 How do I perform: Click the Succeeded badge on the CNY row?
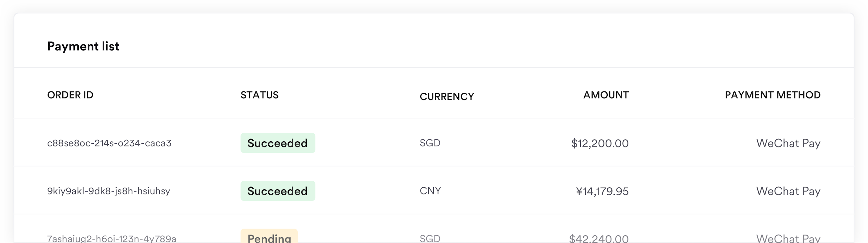(278, 191)
